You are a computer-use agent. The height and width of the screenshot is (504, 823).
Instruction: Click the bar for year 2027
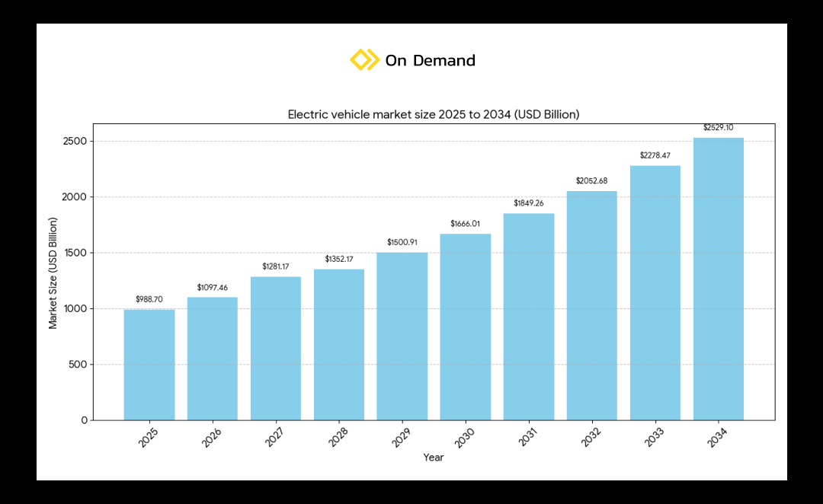click(x=276, y=348)
